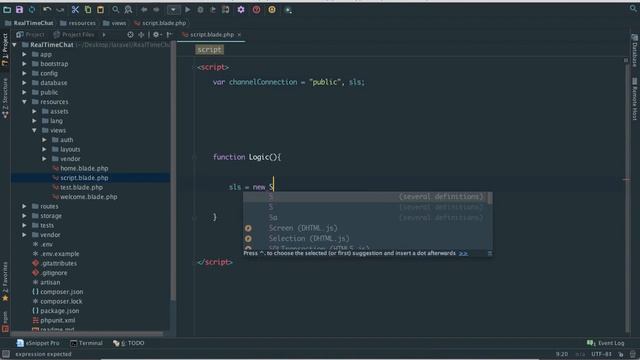The width and height of the screenshot is (640, 360).
Task: Toggle tool window bars icon at bottom left
Action: (6, 354)
